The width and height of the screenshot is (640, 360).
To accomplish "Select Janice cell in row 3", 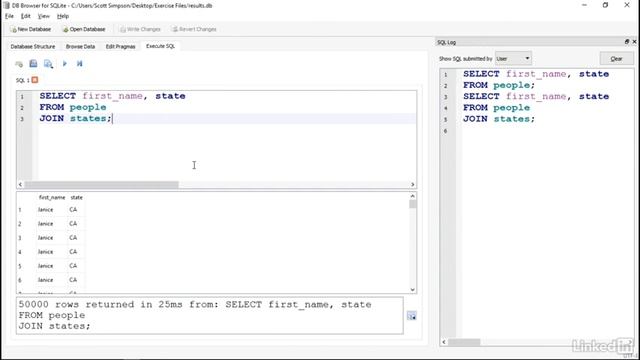I will coord(52,238).
